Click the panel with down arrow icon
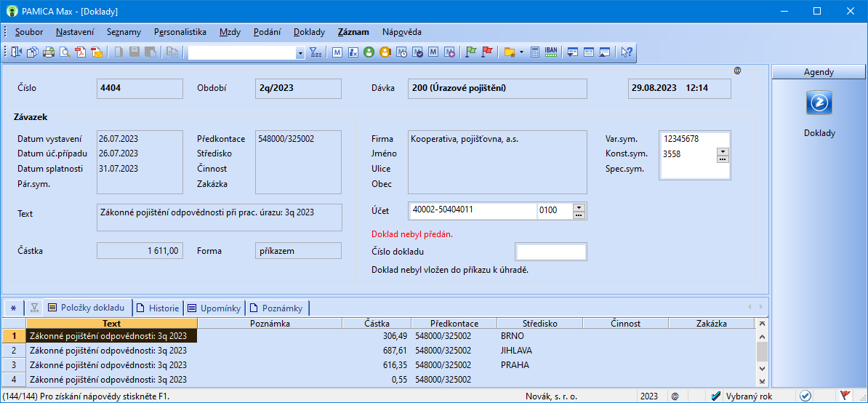This screenshot has height=403, width=868. point(573,52)
